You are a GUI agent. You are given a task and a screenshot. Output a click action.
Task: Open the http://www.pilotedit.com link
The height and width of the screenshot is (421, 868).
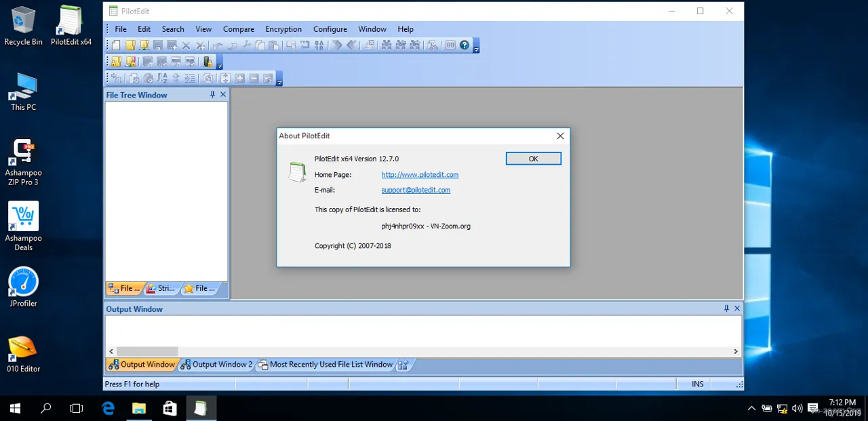pyautogui.click(x=420, y=175)
